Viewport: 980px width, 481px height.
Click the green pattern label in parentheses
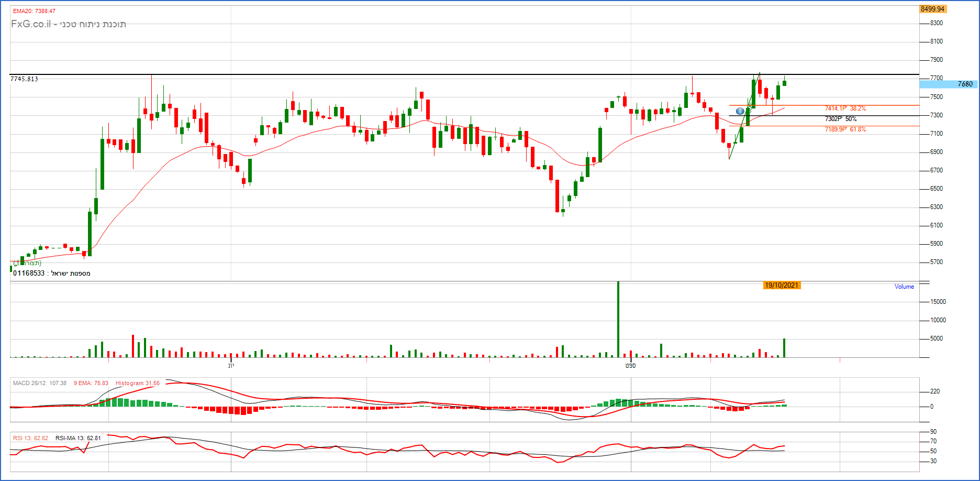point(27,263)
